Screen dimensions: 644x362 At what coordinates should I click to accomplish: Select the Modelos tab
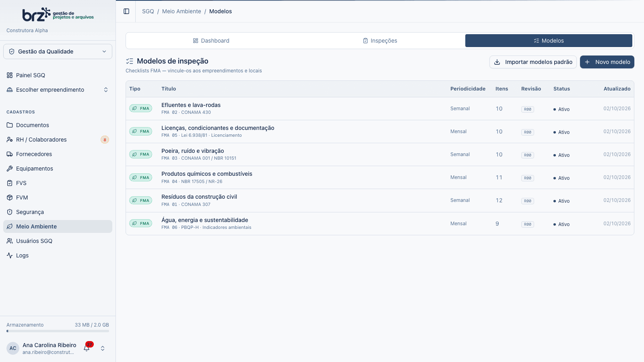pyautogui.click(x=549, y=41)
